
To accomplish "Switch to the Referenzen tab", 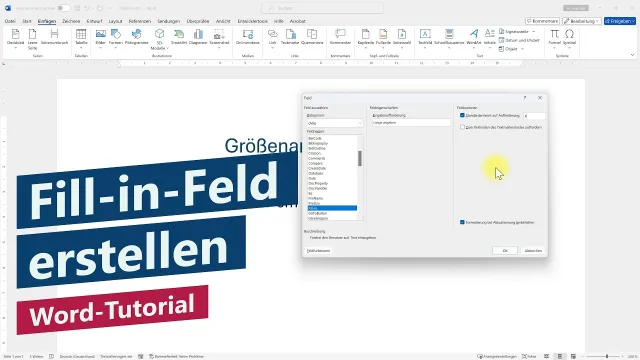I will [x=140, y=21].
